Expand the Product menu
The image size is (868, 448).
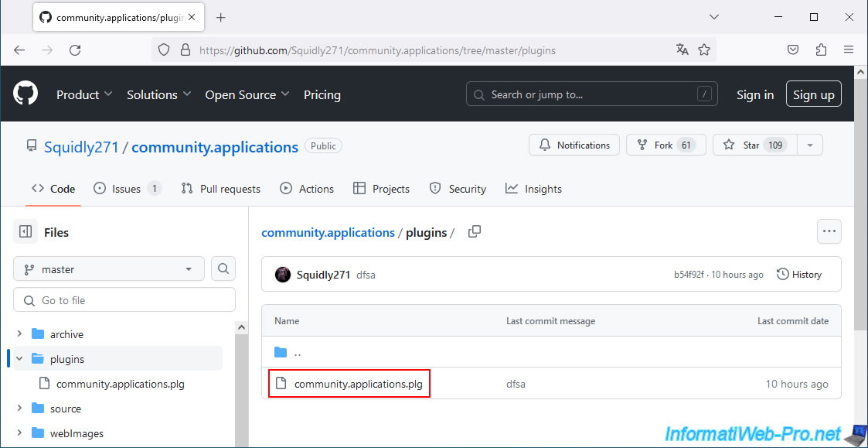[x=84, y=94]
